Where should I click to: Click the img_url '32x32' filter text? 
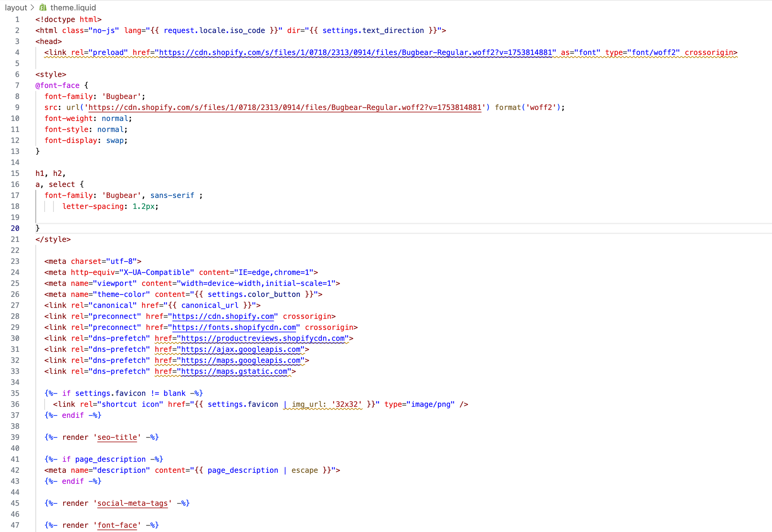[321, 404]
